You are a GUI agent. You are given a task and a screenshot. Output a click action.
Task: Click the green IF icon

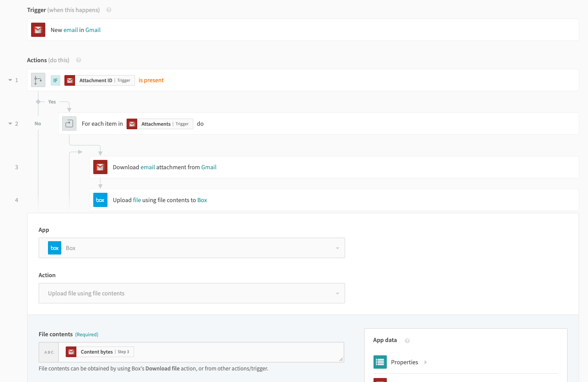55,80
